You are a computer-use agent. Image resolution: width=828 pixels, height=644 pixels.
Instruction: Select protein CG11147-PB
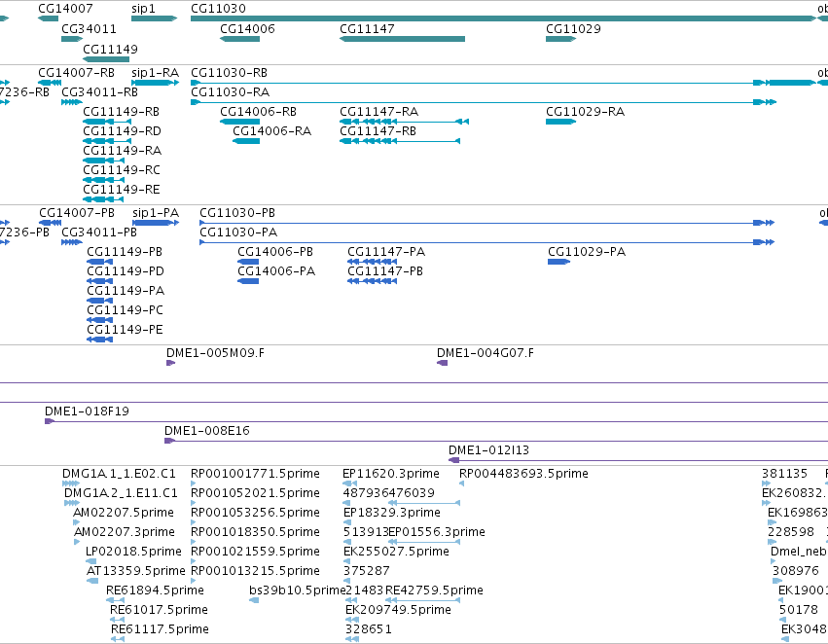(x=373, y=281)
